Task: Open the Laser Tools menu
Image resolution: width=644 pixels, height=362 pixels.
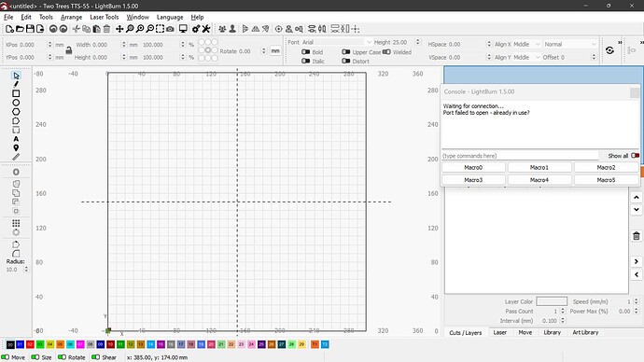Action: click(x=105, y=17)
